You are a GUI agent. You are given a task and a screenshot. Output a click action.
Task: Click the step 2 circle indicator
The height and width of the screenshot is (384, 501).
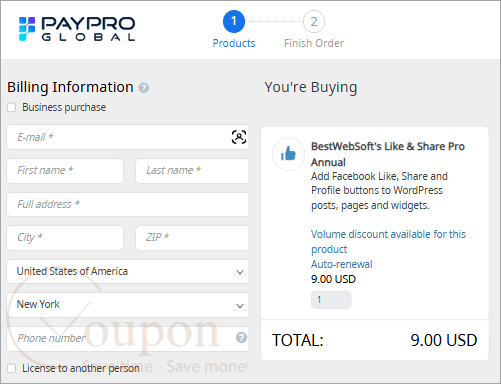[314, 22]
